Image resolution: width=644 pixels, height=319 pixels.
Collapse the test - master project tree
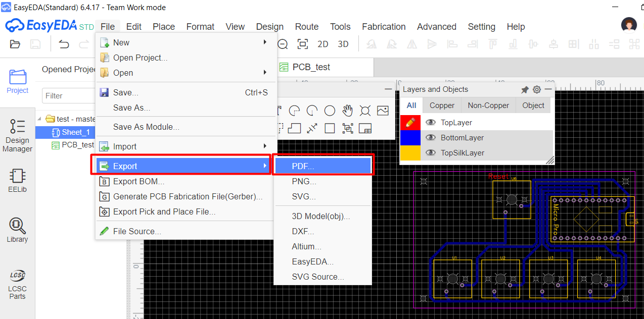(x=40, y=119)
